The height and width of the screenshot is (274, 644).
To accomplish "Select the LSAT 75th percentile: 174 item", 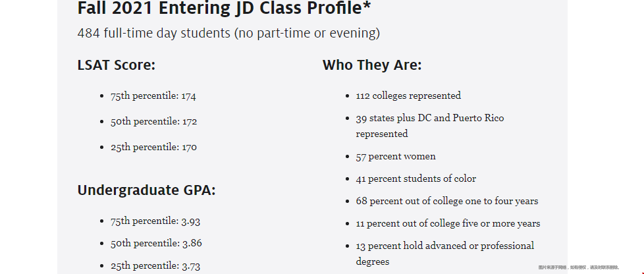I will (153, 96).
